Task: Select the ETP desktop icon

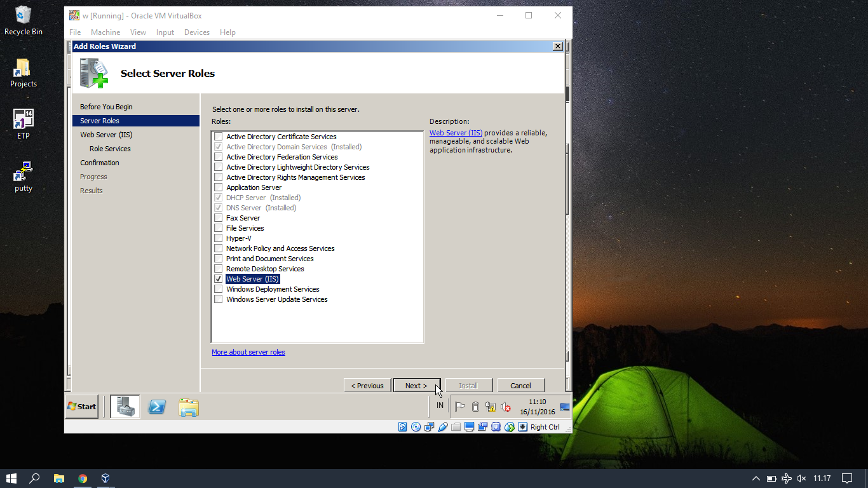Action: pyautogui.click(x=24, y=125)
